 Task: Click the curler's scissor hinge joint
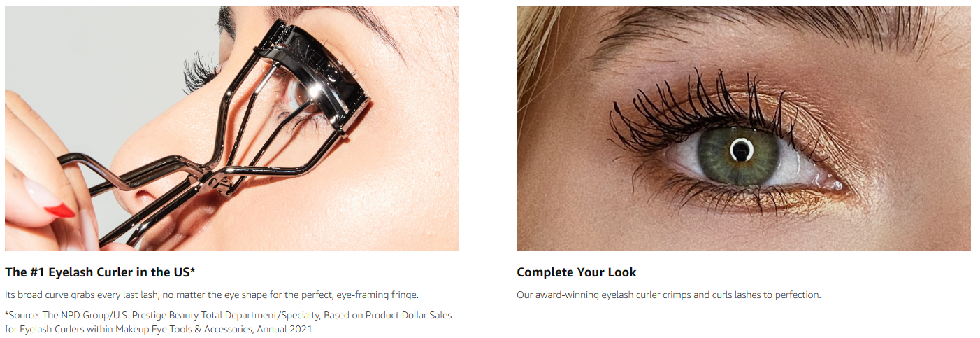pos(214,181)
